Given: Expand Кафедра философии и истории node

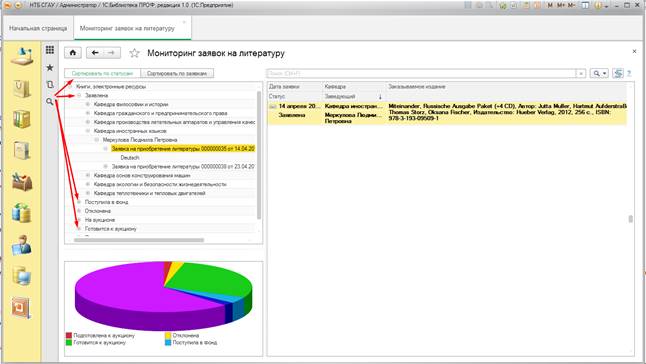Looking at the screenshot, I should [88, 105].
